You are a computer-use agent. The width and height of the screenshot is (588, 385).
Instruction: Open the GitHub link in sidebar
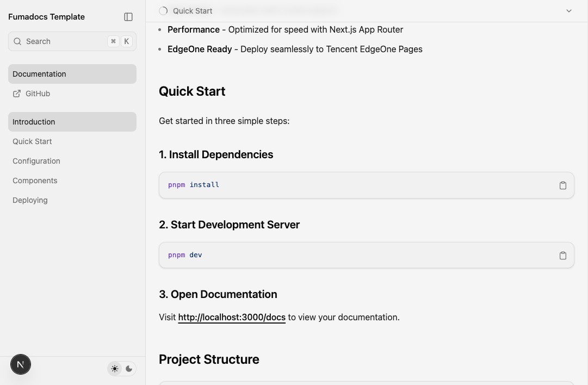point(38,94)
